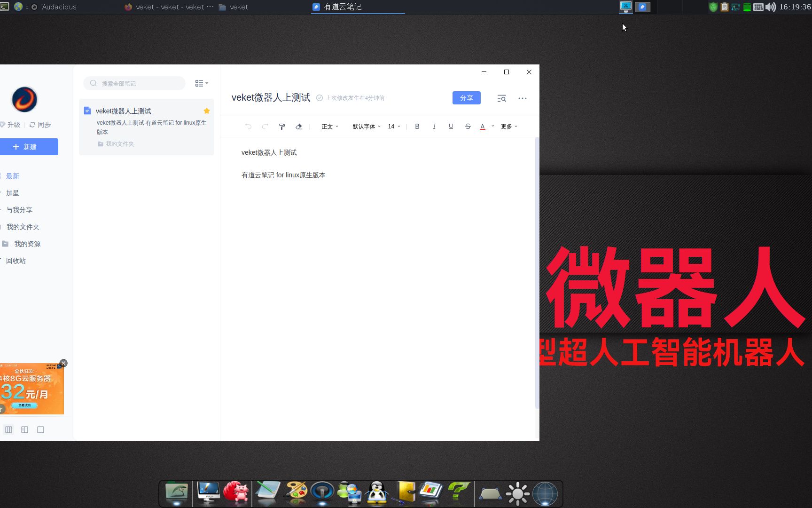Click the 升级 upgrade link
This screenshot has width=812, height=508.
(10, 125)
